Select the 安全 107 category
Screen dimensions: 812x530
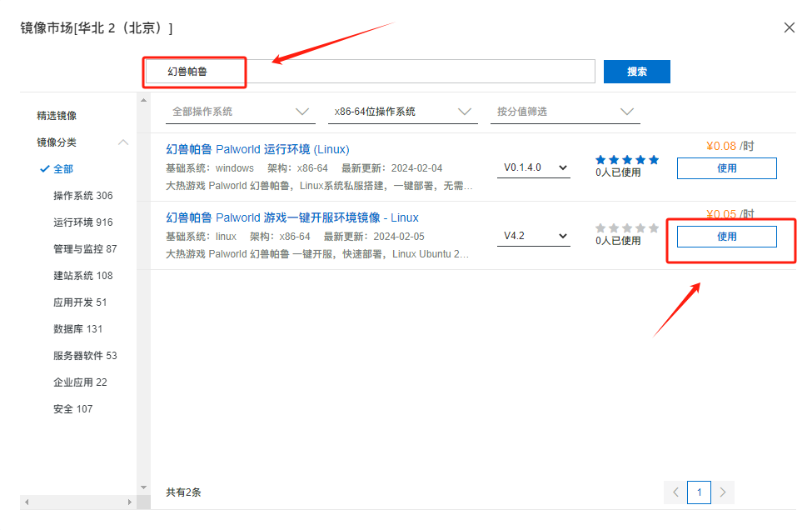coord(72,409)
